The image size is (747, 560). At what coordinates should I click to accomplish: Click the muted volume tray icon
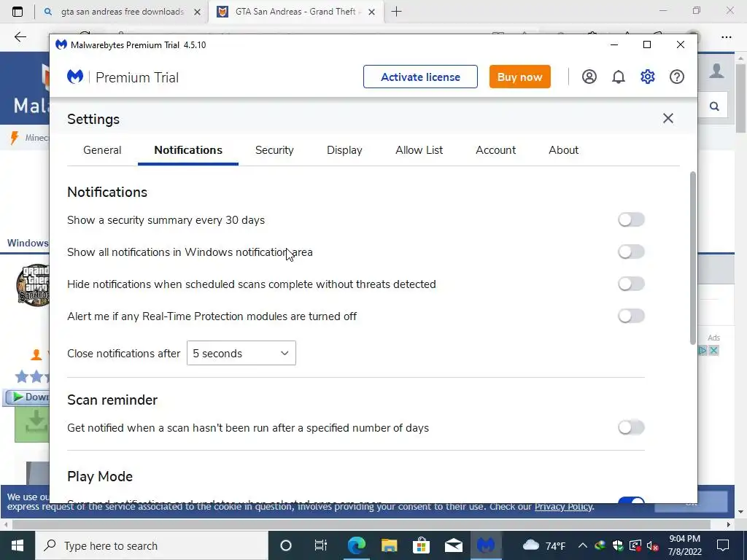coord(653,545)
